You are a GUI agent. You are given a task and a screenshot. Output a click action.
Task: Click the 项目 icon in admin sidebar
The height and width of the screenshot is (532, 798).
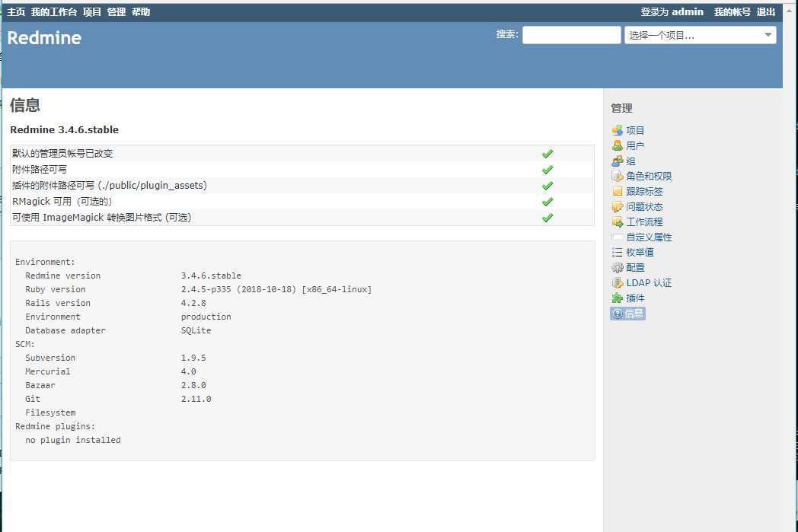(617, 130)
